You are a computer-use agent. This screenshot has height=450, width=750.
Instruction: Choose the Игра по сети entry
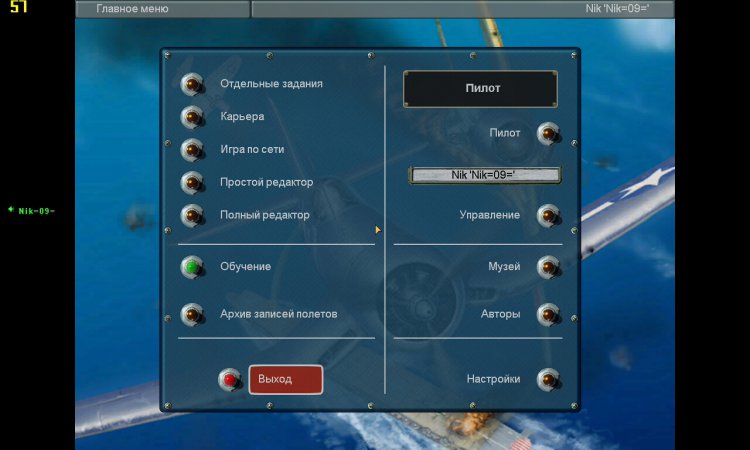tap(252, 149)
